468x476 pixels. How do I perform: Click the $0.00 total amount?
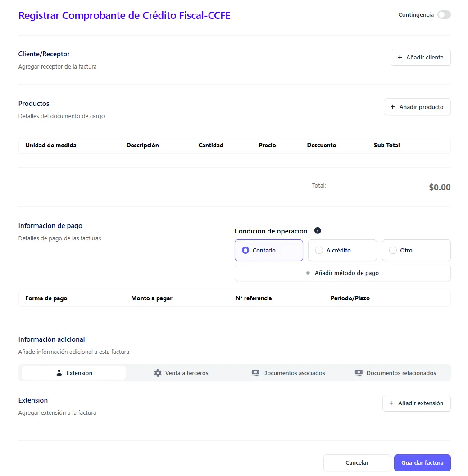[440, 187]
